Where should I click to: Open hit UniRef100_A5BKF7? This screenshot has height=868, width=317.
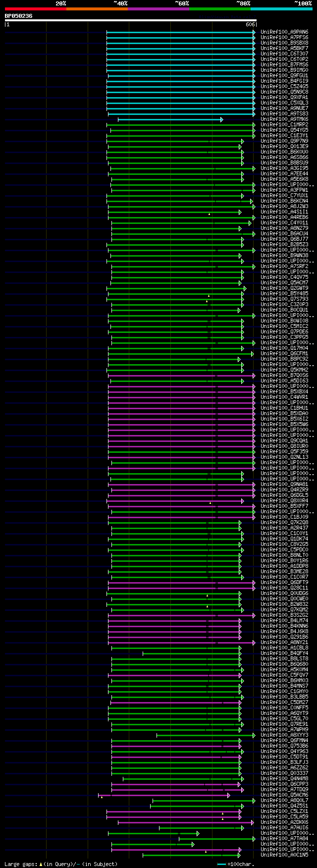point(284,48)
